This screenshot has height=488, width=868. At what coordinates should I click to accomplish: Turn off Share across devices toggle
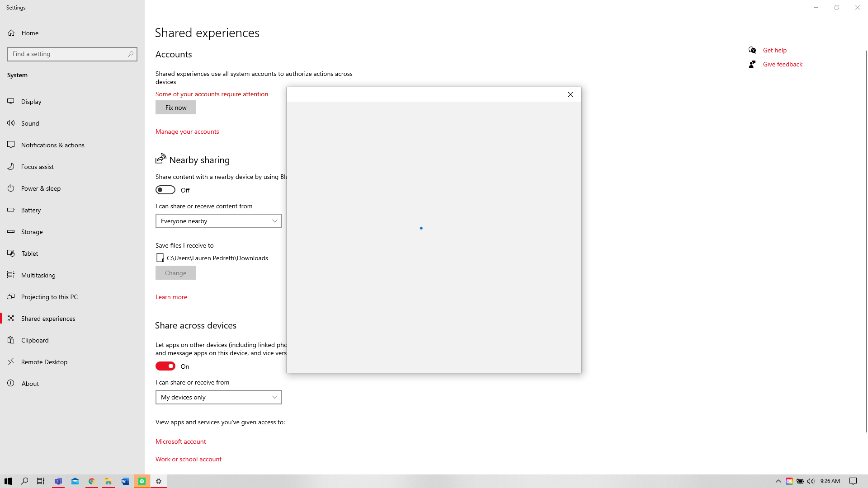tap(165, 366)
